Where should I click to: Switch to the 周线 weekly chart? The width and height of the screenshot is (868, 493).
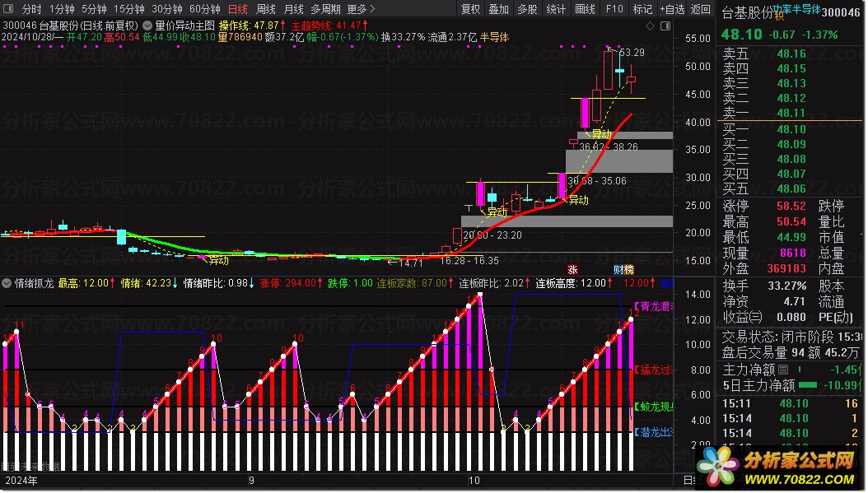[266, 9]
